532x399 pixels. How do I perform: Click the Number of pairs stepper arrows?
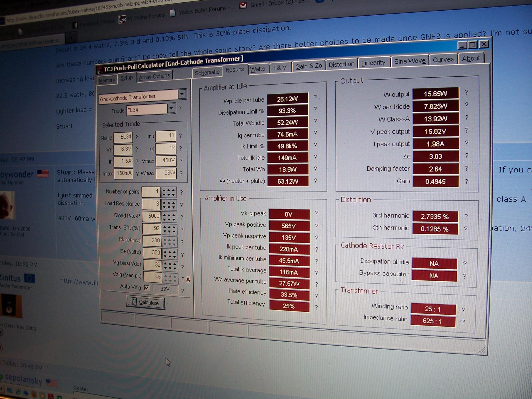click(169, 192)
